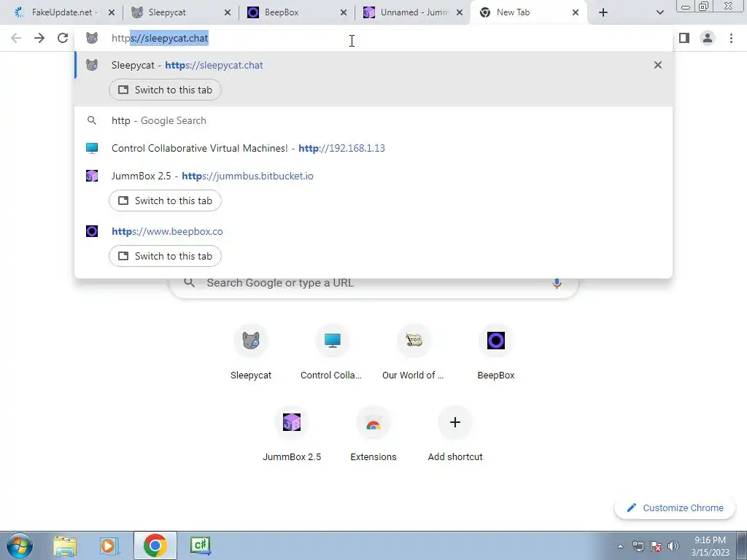Click the address bar URL text
747x560 pixels.
pyautogui.click(x=160, y=38)
